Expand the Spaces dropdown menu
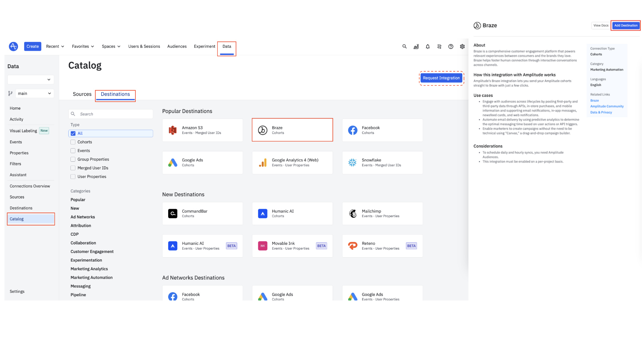The image size is (644, 351). tap(111, 46)
